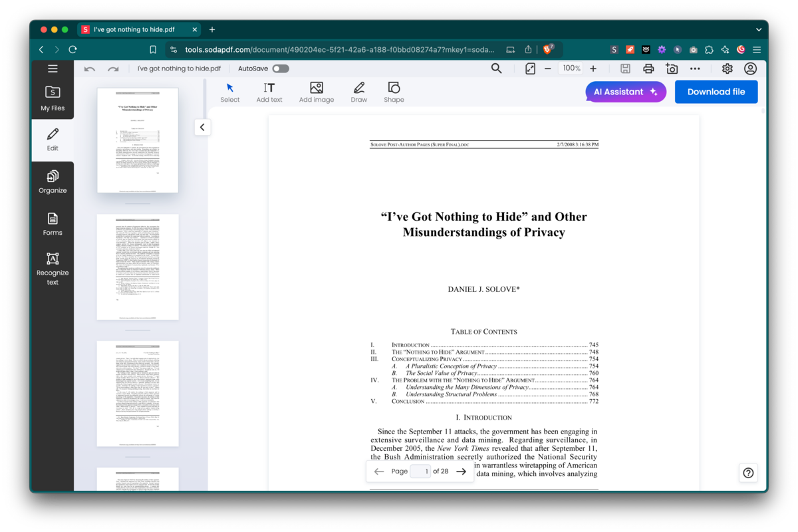
Task: Click the 100% zoom level field
Action: pos(571,68)
